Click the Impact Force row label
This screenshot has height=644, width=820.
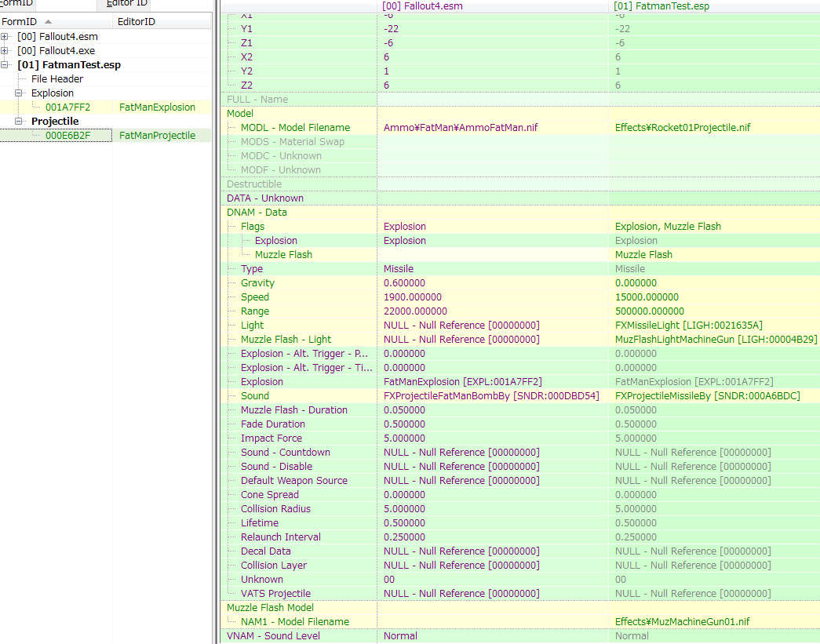(x=271, y=438)
